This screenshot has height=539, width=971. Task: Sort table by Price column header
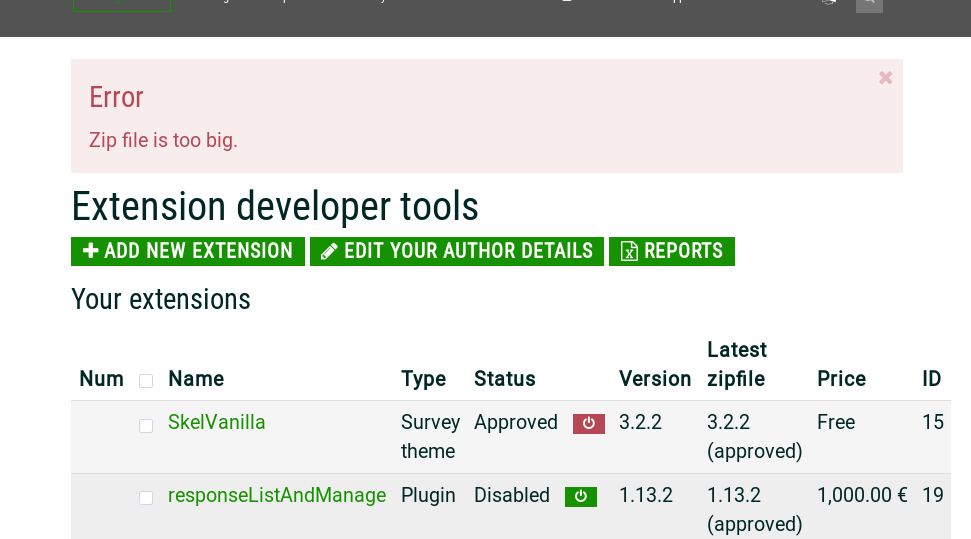(841, 379)
